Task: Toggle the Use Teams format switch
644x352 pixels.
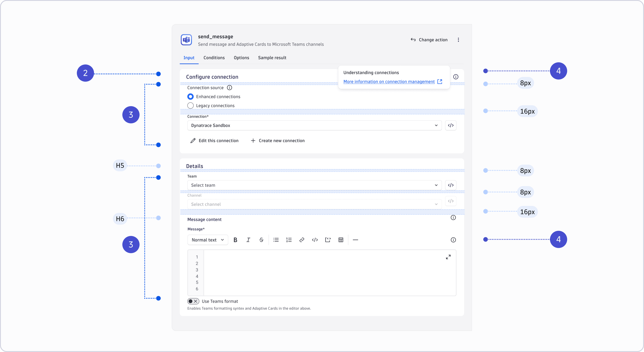Action: pyautogui.click(x=193, y=301)
